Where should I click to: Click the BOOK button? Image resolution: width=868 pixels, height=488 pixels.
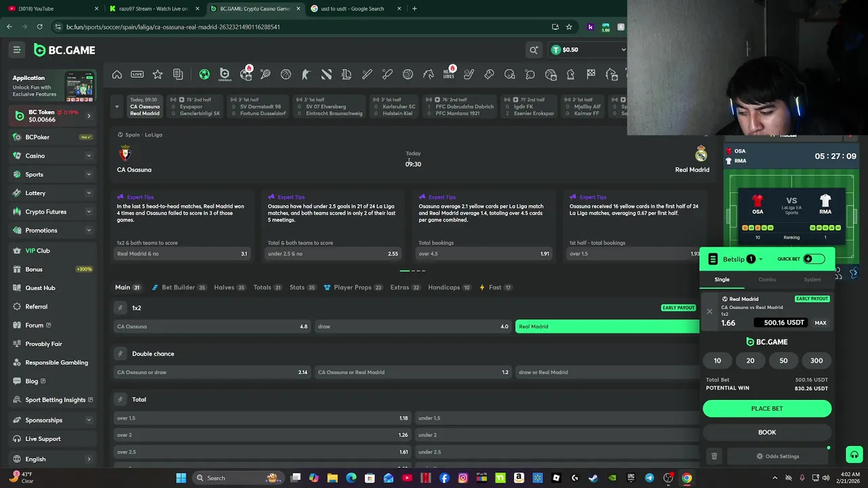click(767, 432)
